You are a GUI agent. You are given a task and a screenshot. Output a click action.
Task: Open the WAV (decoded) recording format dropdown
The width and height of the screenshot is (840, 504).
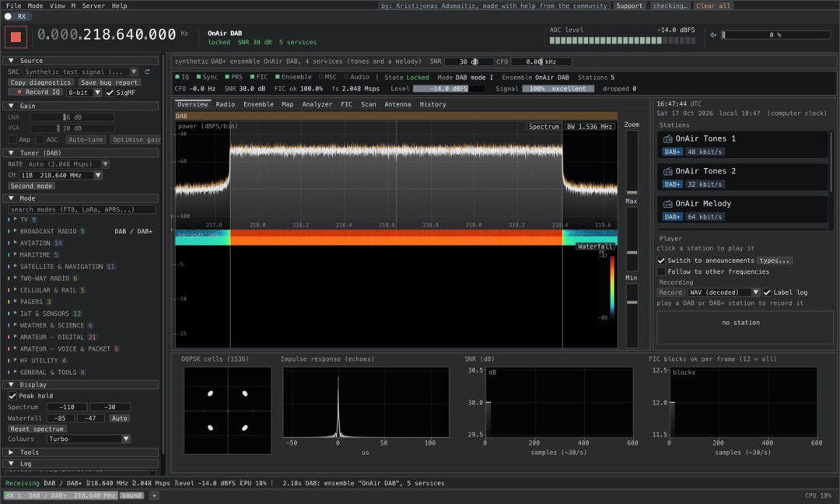(x=724, y=292)
